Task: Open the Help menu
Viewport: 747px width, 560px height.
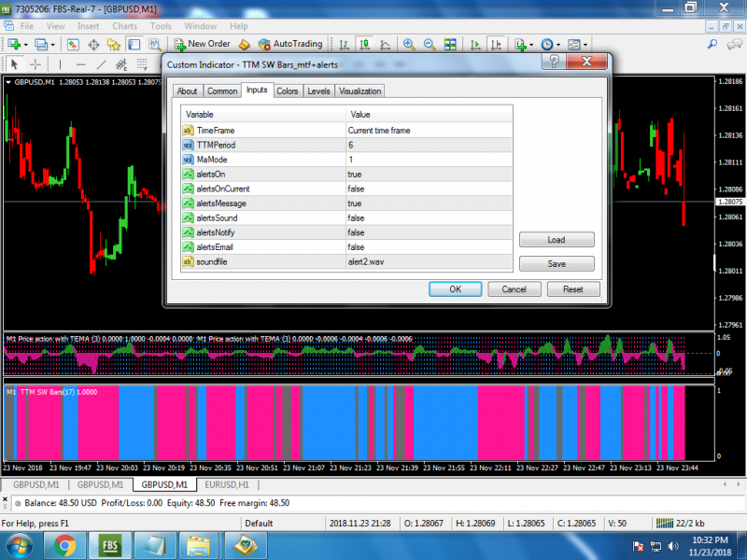Action: (x=239, y=26)
